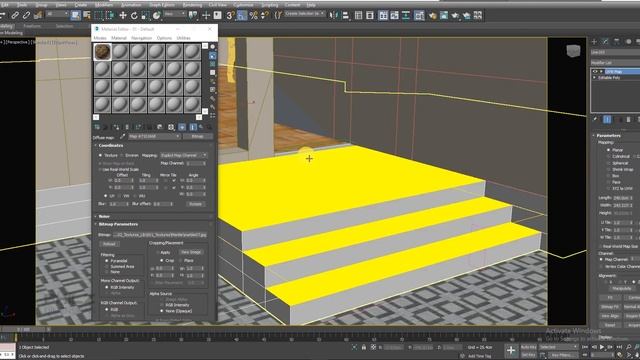Click the bitmap file path button
Screen dimensions: 640x360
(160, 235)
